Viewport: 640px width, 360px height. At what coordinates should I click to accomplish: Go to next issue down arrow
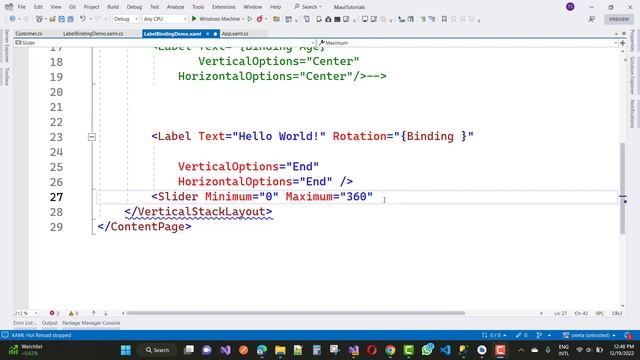(106, 313)
